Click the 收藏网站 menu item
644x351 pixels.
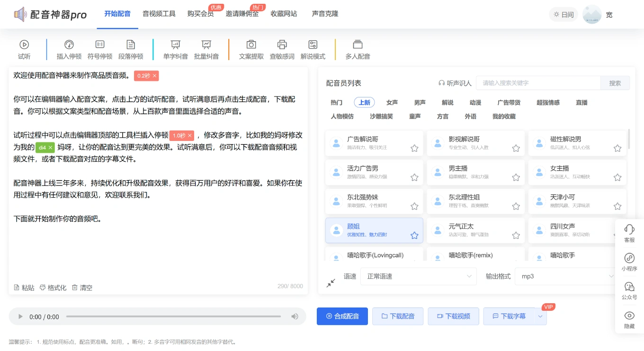[284, 14]
